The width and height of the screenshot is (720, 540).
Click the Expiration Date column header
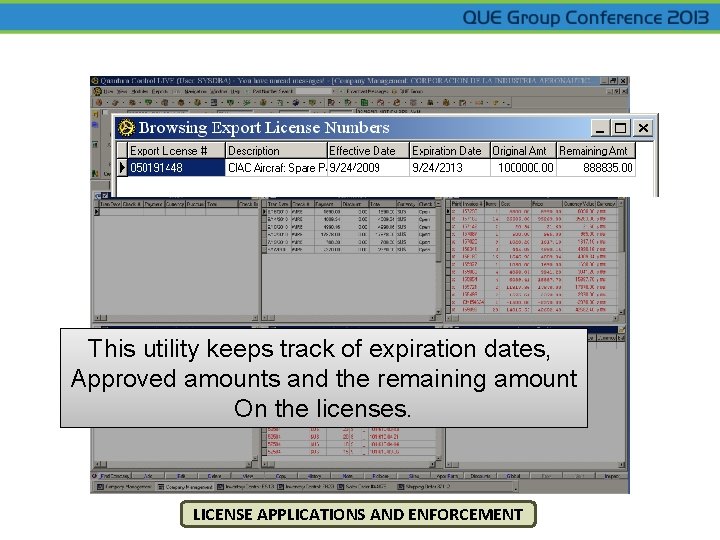[x=450, y=151]
